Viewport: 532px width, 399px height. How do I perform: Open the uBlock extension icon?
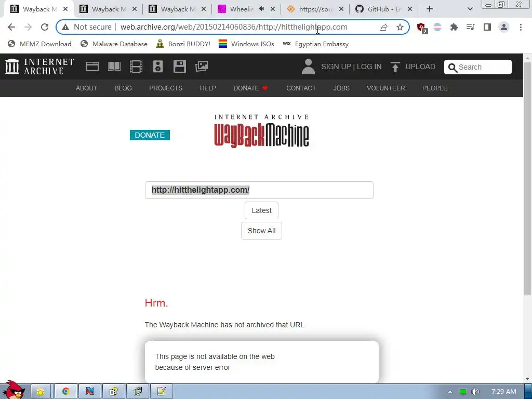point(422,28)
